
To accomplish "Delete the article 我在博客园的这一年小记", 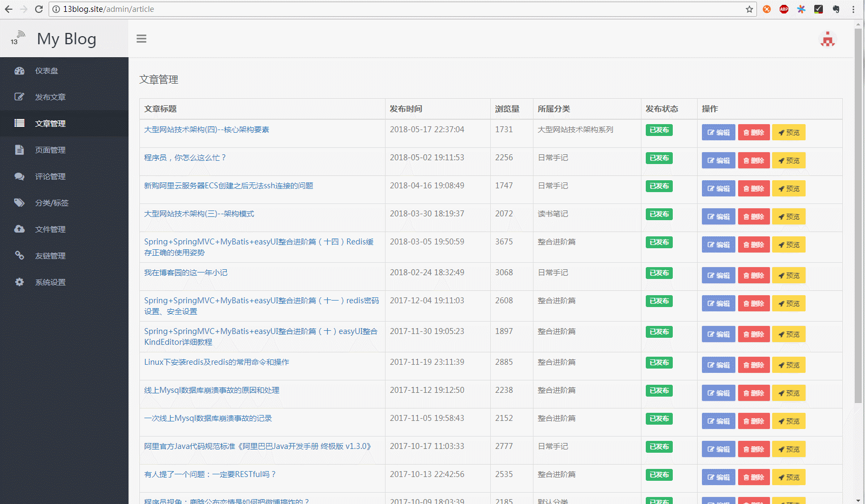I will (x=754, y=275).
